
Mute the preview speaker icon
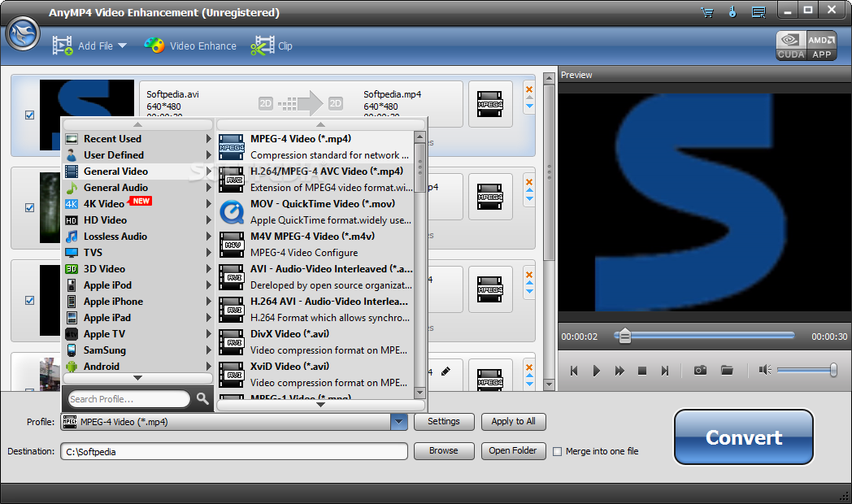pyautogui.click(x=765, y=371)
